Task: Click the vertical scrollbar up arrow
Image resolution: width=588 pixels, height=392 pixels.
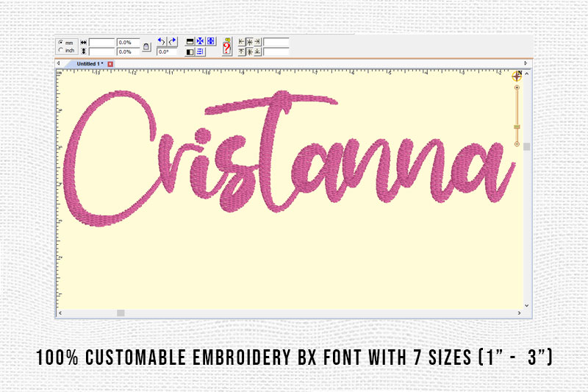Action: pos(527,74)
